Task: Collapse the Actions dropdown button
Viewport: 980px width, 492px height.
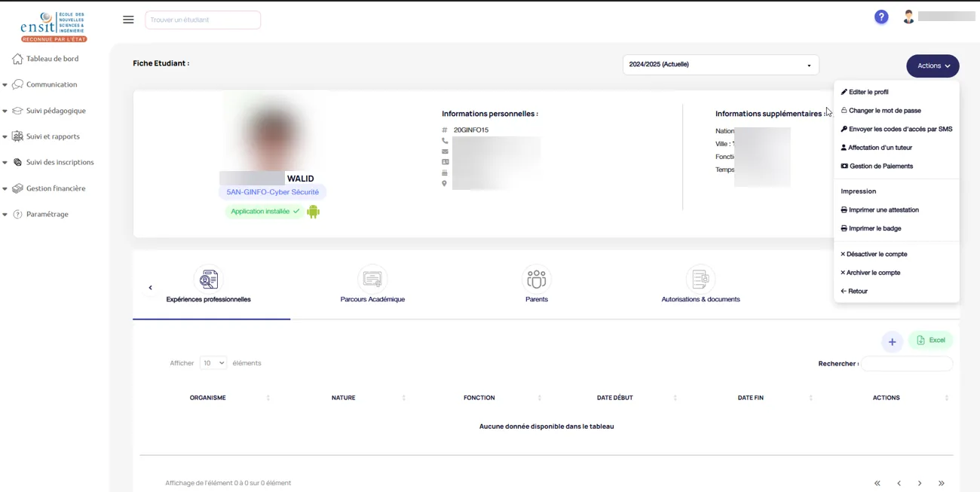Action: tap(933, 66)
